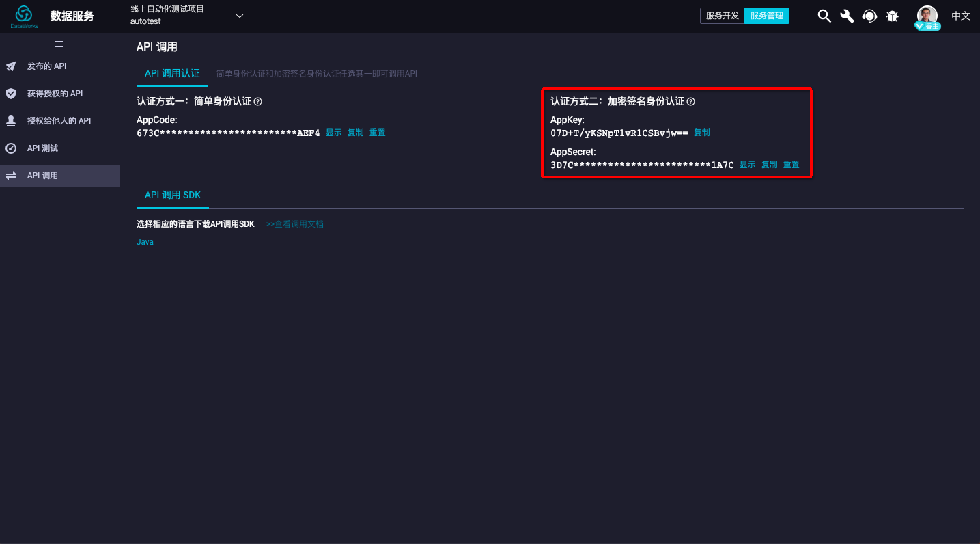Open 查看调用文档 documentation link
The height and width of the screenshot is (544, 980).
point(295,224)
